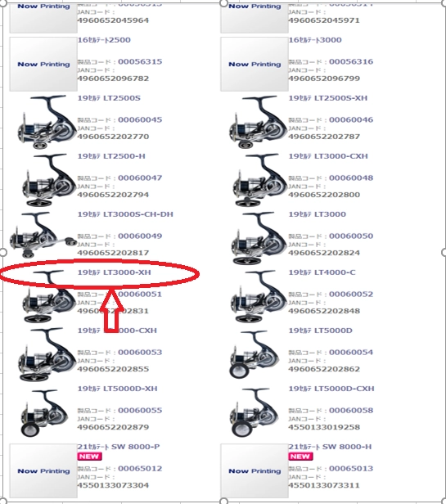Click the LT3000S-CH-DH double handle reel image

(43, 235)
